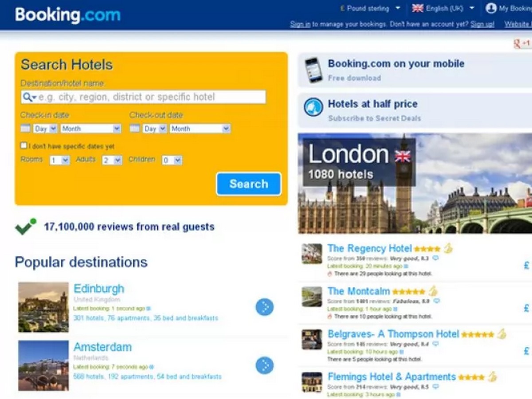This screenshot has width=532, height=399.
Task: Open the check-out Month dropdown
Action: click(x=200, y=129)
